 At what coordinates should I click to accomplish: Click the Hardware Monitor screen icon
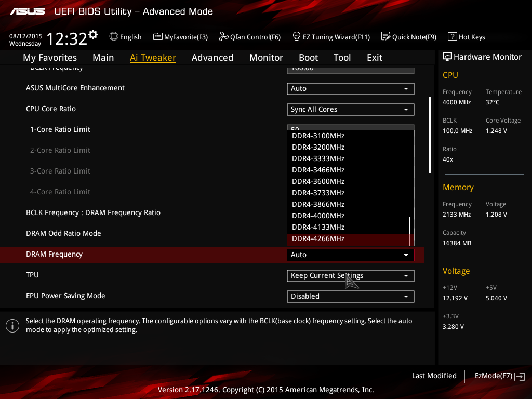(447, 57)
